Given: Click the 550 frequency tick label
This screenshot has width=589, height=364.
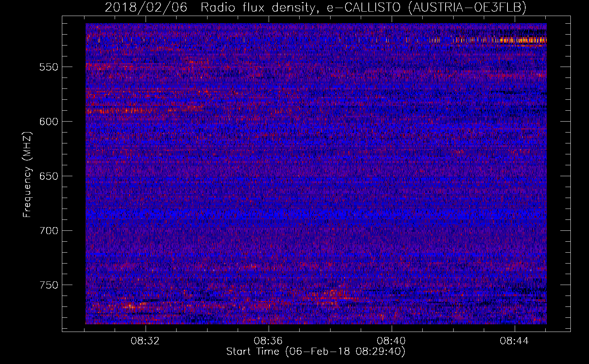Looking at the screenshot, I should click(x=49, y=67).
